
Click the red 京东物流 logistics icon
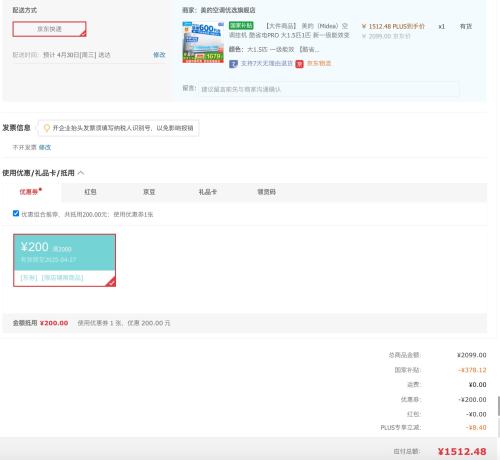pyautogui.click(x=299, y=64)
